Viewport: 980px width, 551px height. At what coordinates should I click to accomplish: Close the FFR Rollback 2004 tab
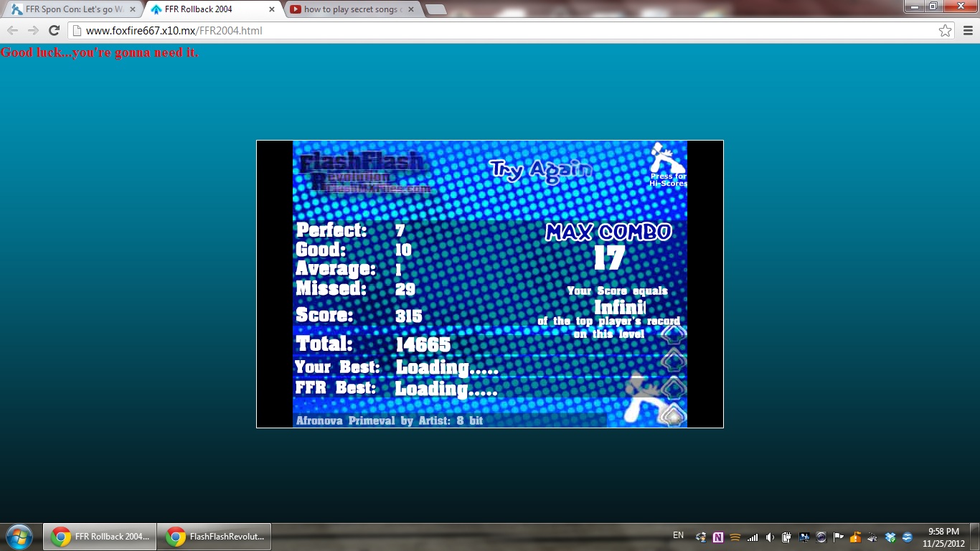pos(272,9)
